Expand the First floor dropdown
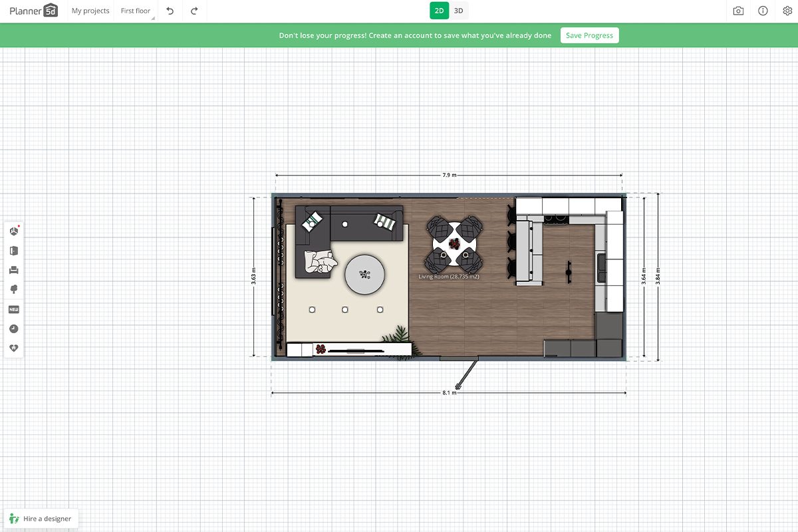Viewport: 798px width, 532px height. pos(136,11)
